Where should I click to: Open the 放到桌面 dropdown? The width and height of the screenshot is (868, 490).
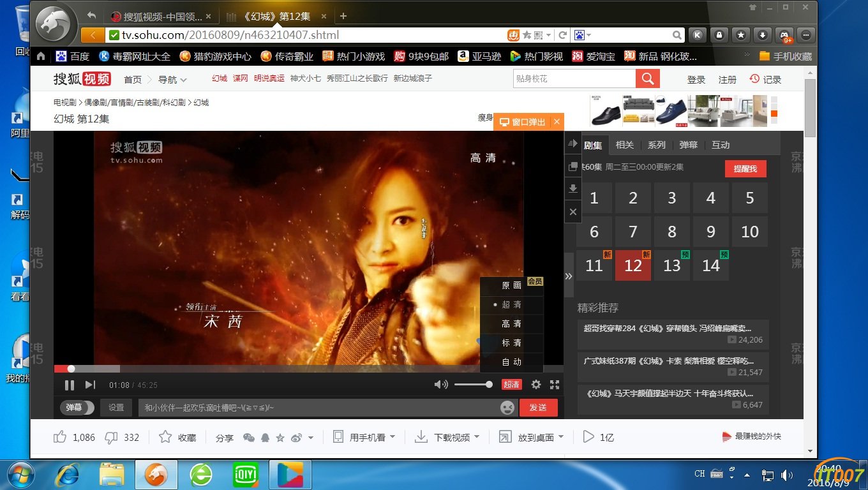[531, 437]
